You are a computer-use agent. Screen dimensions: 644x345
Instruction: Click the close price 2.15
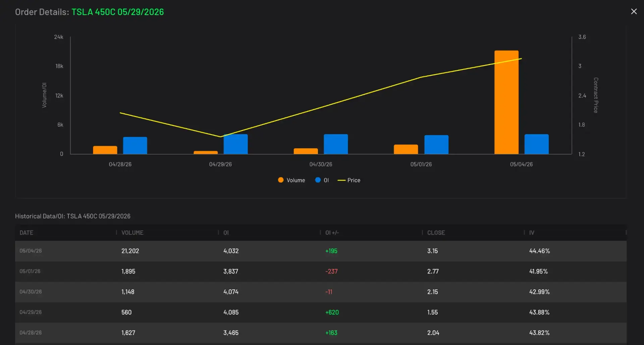(x=432, y=292)
